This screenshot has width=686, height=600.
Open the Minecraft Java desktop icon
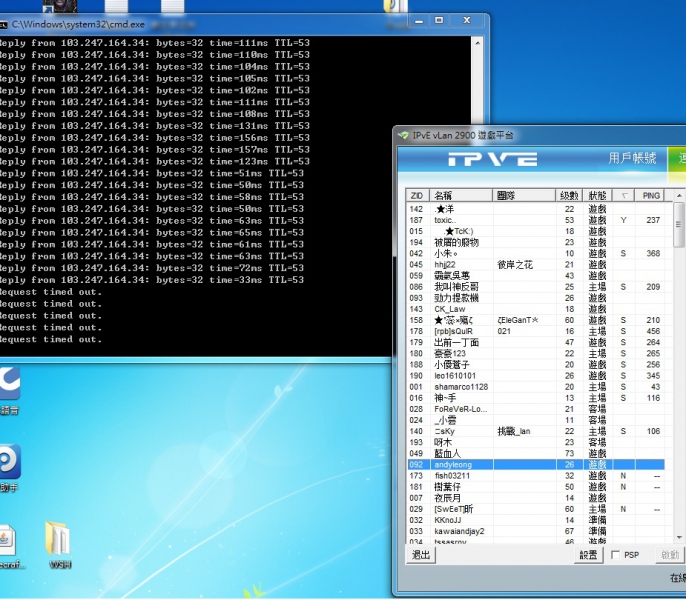[6, 540]
